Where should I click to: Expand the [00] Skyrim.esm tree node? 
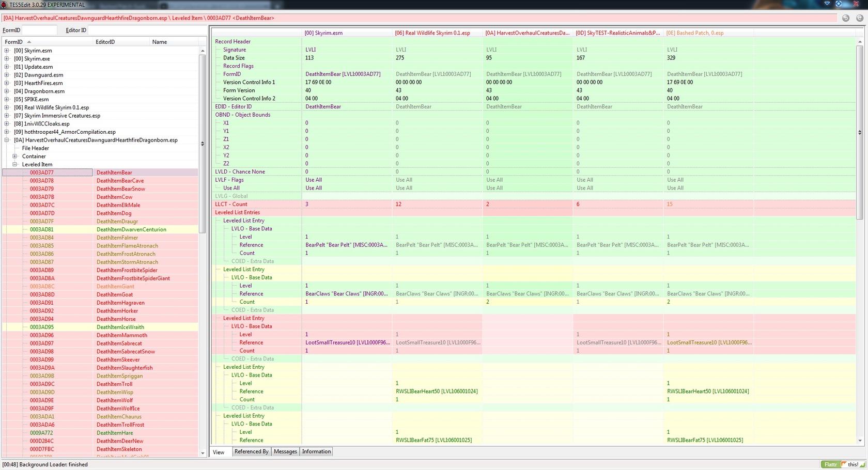pyautogui.click(x=7, y=51)
